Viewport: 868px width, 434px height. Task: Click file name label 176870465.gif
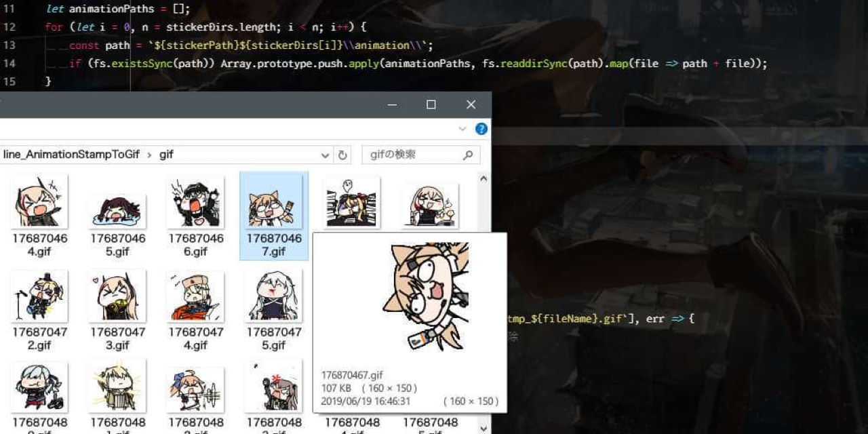(x=118, y=245)
